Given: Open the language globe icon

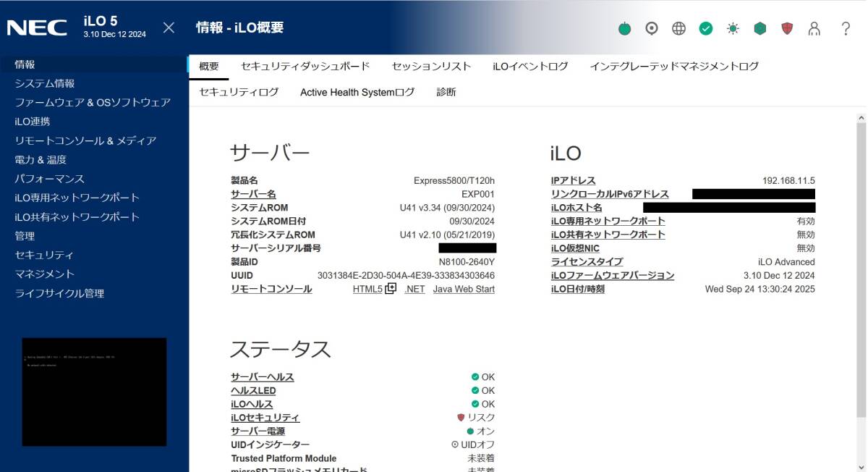Looking at the screenshot, I should [678, 28].
